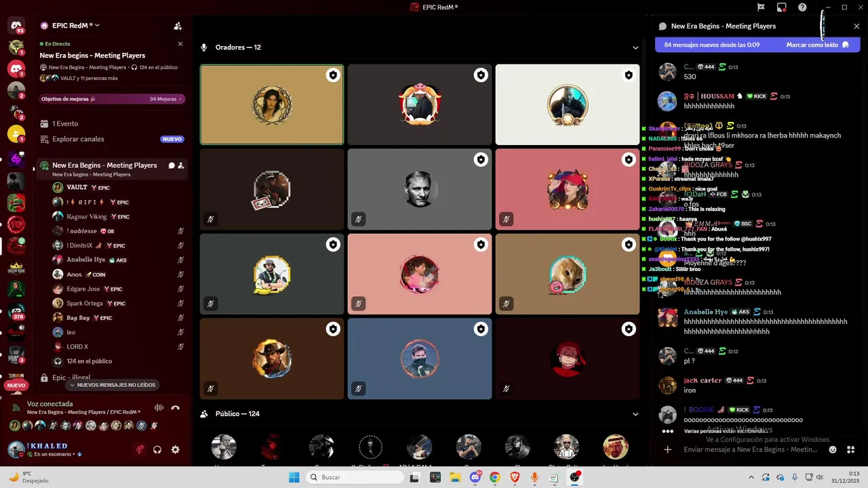
Task: Collapse the Público — 124 section
Action: click(x=635, y=414)
